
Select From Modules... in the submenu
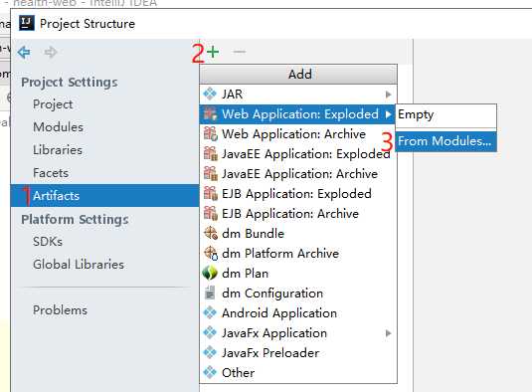[x=445, y=141]
